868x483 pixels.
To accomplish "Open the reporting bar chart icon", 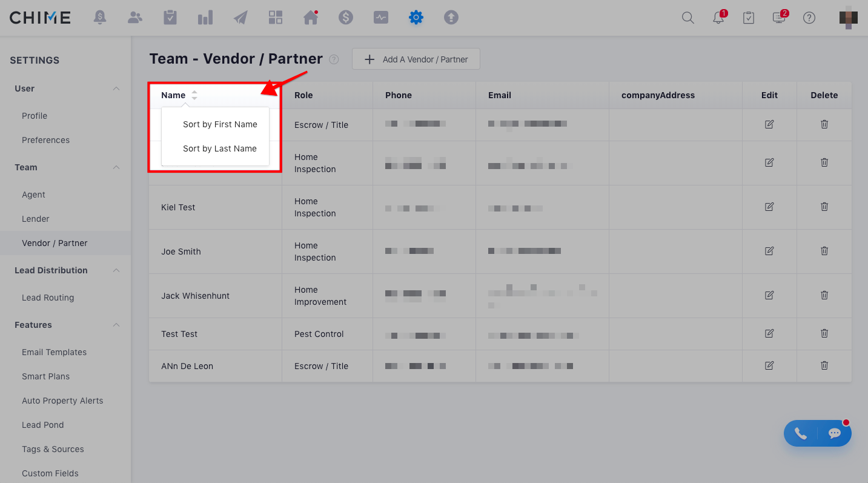I will [x=205, y=18].
